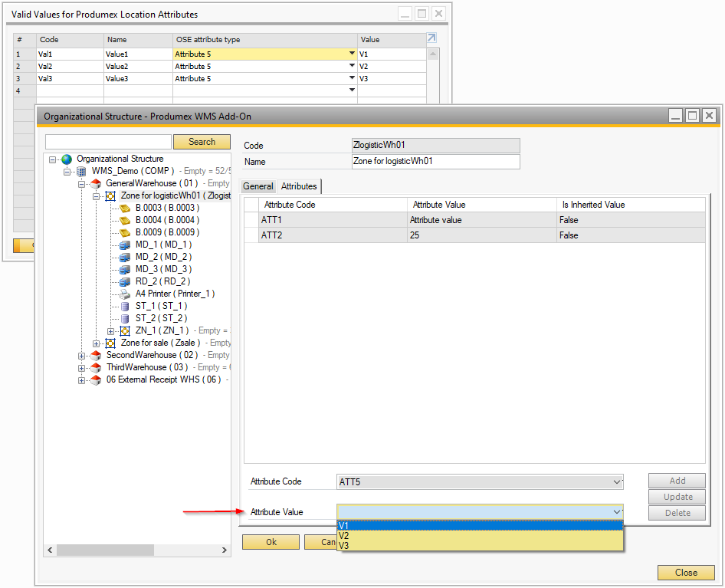Open the Attribute Code dropdown
Screen dimensions: 725x588
point(618,482)
